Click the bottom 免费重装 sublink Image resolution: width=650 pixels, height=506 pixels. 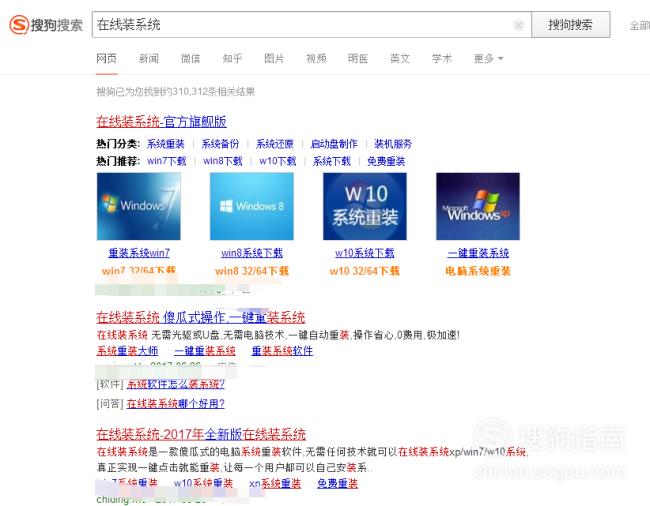click(337, 483)
